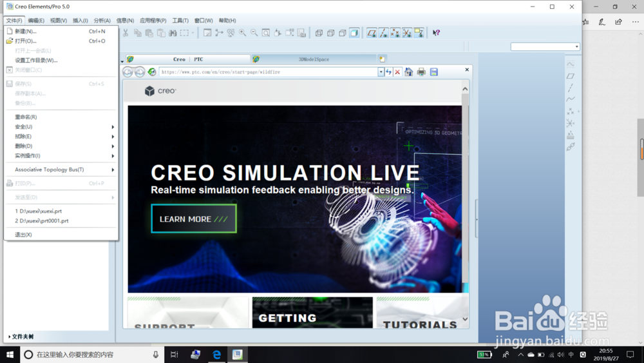The width and height of the screenshot is (644, 363).
Task: Open the TUTORIALS tile
Action: [x=421, y=313]
